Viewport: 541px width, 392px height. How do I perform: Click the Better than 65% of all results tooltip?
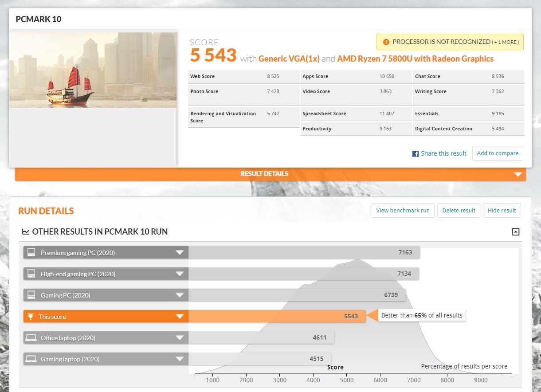coord(421,315)
